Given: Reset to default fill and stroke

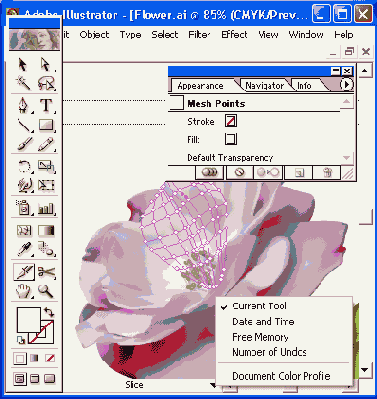Looking at the screenshot, I should coord(21,340).
